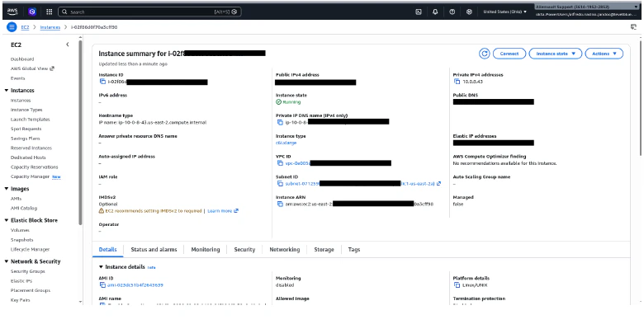Collapse the Instance details section
This screenshot has width=644, height=329.
click(101, 266)
